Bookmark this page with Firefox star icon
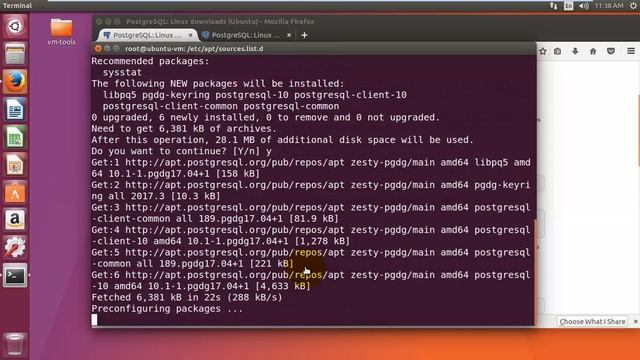 click(x=543, y=51)
